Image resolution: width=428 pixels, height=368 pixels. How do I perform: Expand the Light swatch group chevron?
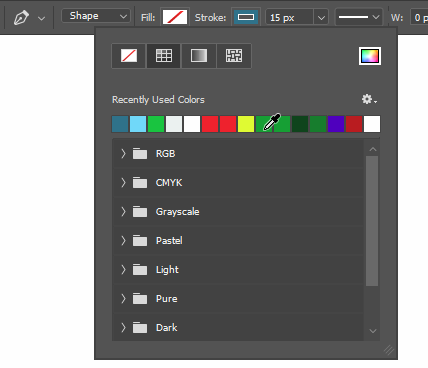pos(123,269)
